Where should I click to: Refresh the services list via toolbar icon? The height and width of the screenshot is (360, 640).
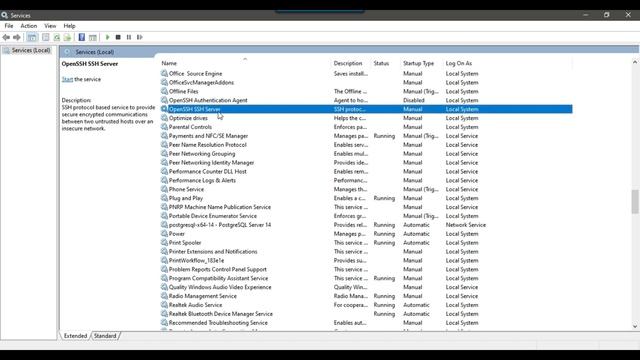(x=57, y=37)
